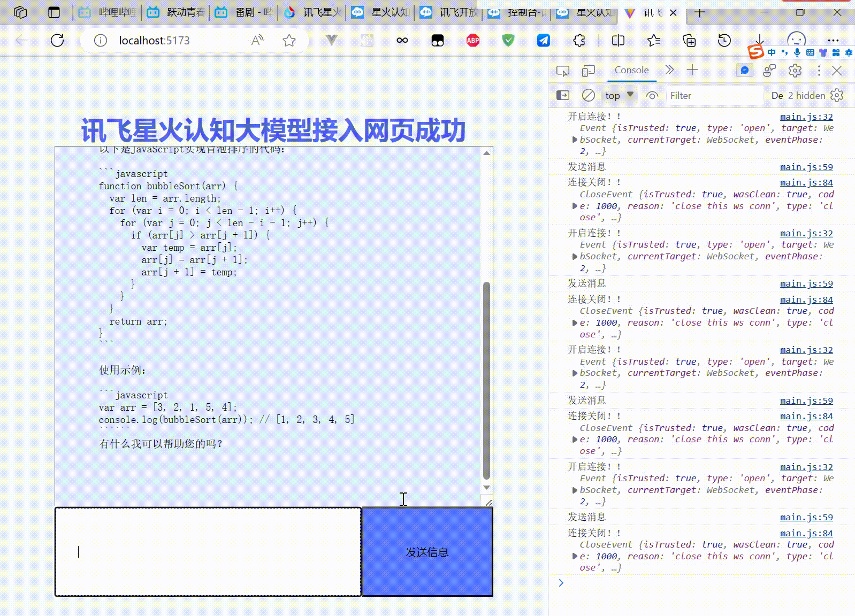Open the Collections icon
Screen dimensions: 855x616
click(x=689, y=40)
